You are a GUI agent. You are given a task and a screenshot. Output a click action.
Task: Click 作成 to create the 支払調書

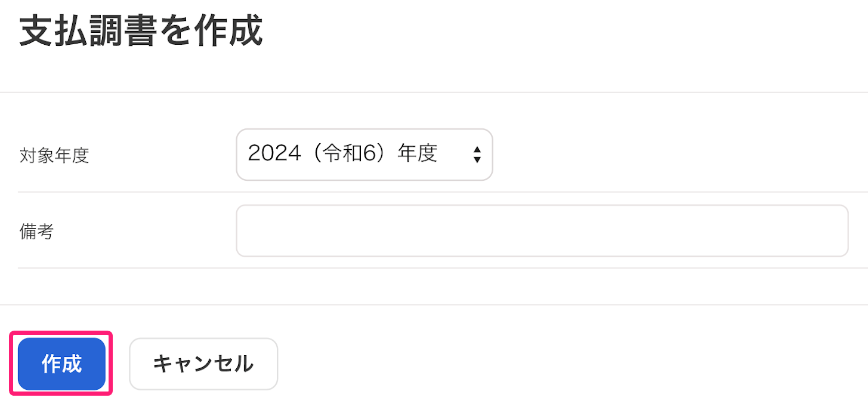[61, 363]
